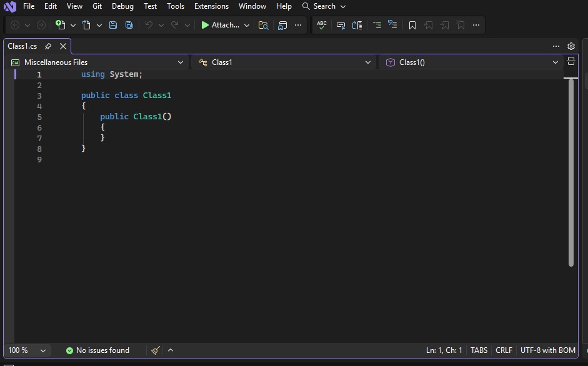This screenshot has height=366, width=588.
Task: Run Code Cleanup with the broom icon
Action: (x=155, y=350)
